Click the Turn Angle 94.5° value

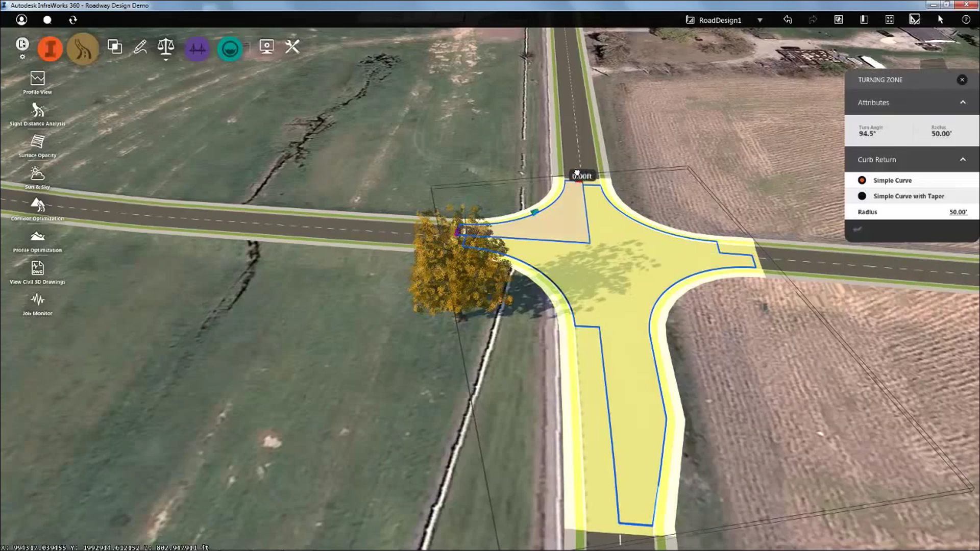coord(867,134)
